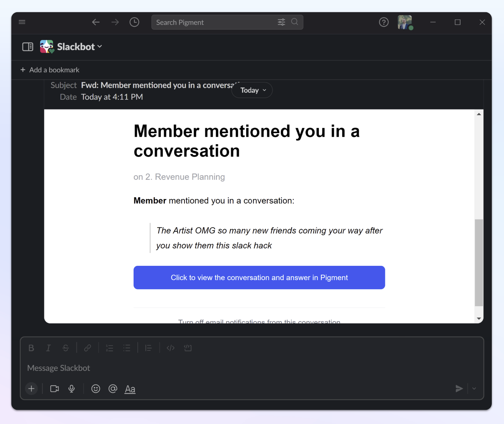The image size is (504, 424).
Task: Click the Search Pigment field
Action: click(x=227, y=22)
